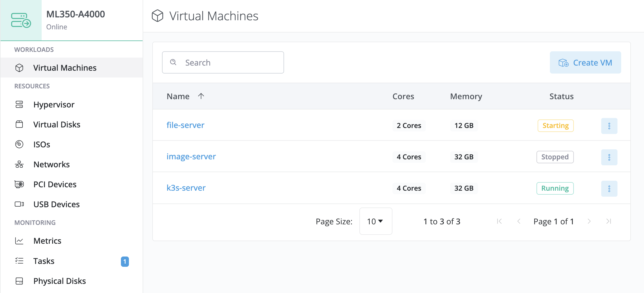Click the Metrics chart icon
644x293 pixels.
pos(19,241)
